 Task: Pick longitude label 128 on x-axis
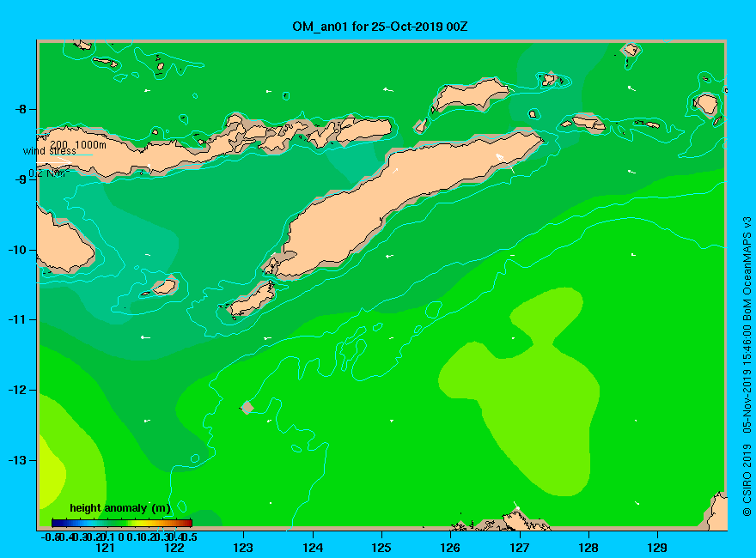[x=588, y=548]
